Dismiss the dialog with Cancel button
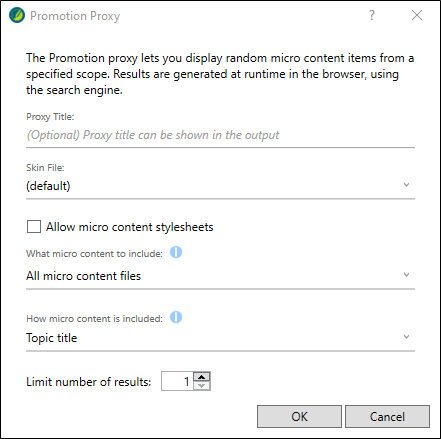Image resolution: width=441 pixels, height=439 pixels. pos(387,417)
